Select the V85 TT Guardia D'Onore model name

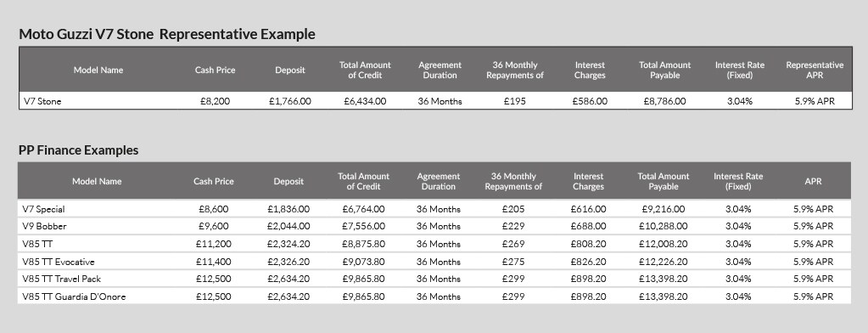coord(74,296)
